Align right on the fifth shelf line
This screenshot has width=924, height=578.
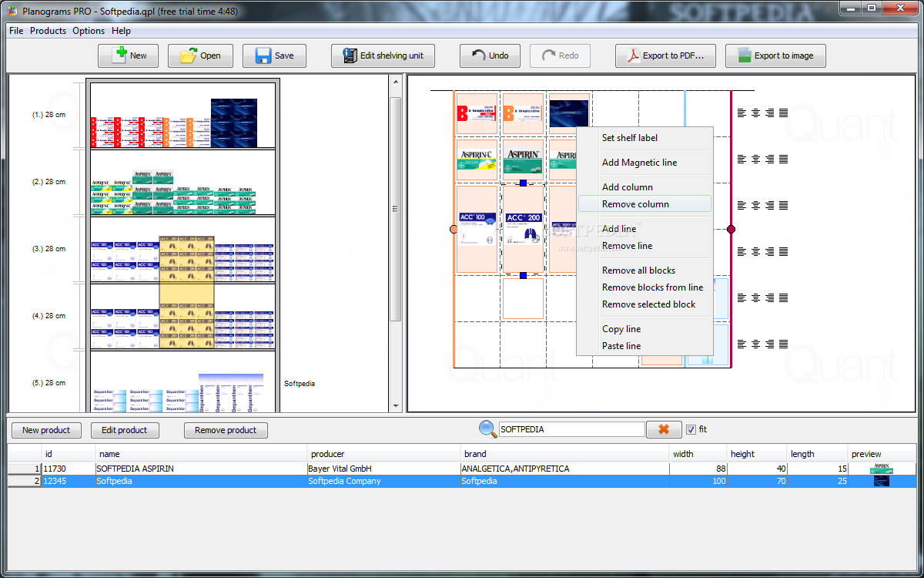click(770, 297)
